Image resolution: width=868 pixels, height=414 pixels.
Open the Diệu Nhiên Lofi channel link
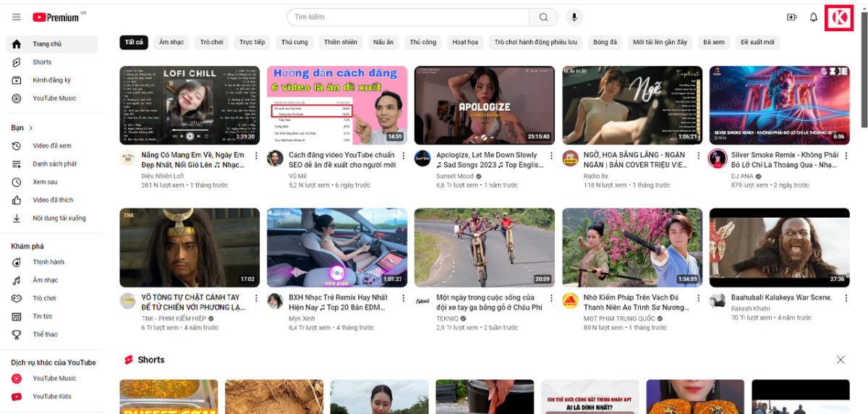(162, 176)
